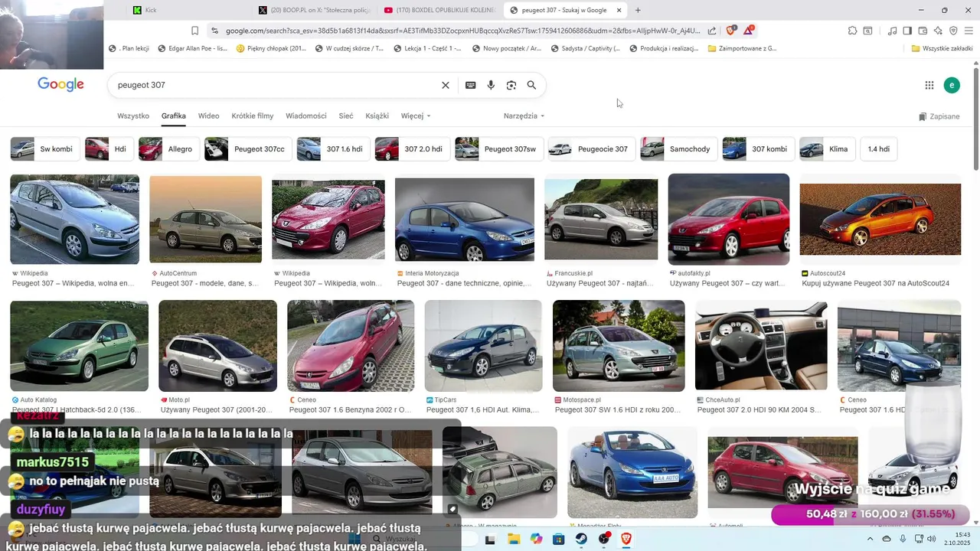
Task: Open the Plan lekcji bookmark
Action: pos(129,48)
